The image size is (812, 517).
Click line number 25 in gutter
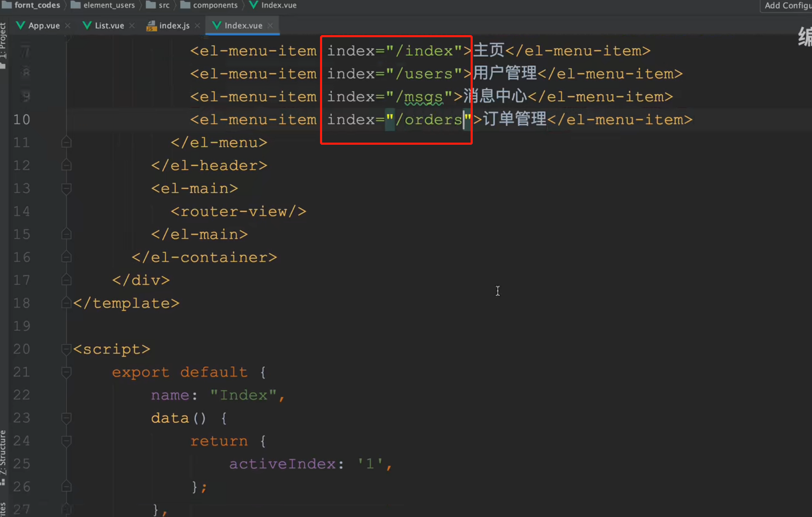click(x=22, y=463)
